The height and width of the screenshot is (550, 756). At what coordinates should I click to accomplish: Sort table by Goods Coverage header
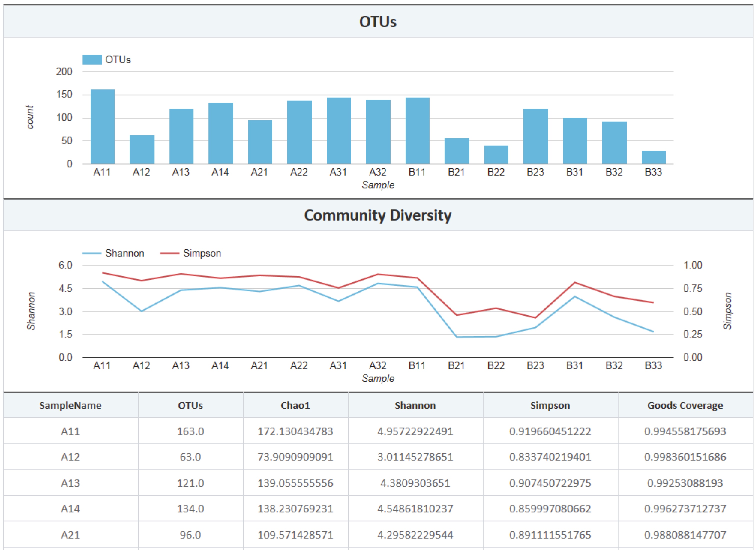[685, 405]
